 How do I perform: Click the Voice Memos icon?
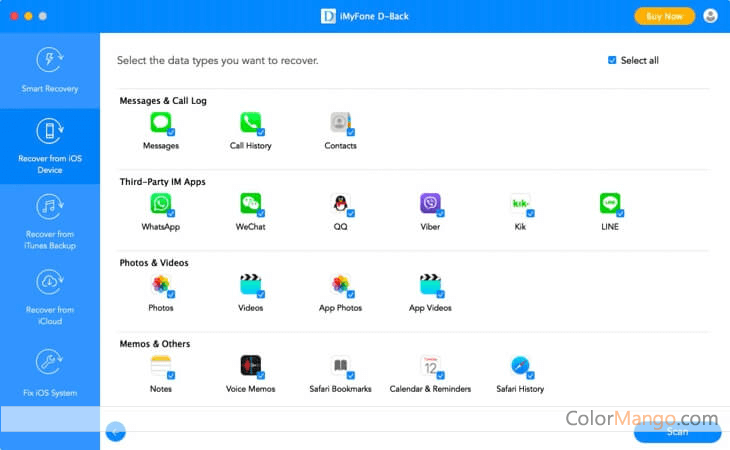pos(250,365)
